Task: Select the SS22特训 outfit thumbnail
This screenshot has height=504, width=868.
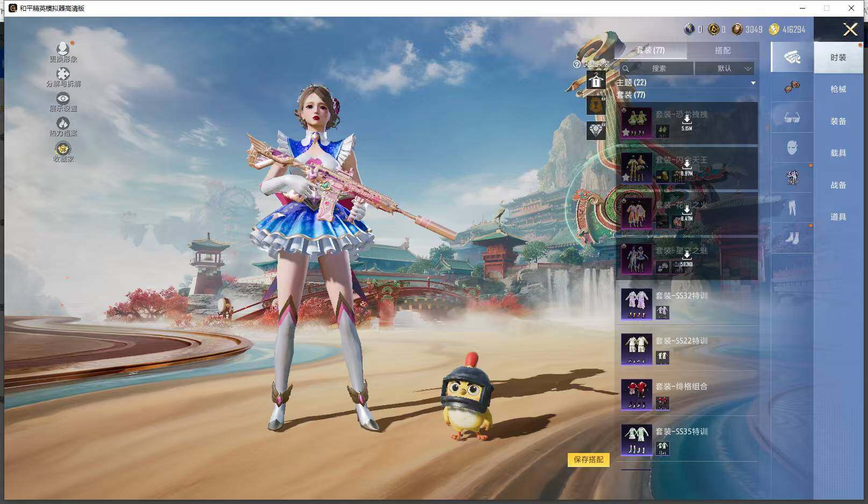Action: pos(636,349)
